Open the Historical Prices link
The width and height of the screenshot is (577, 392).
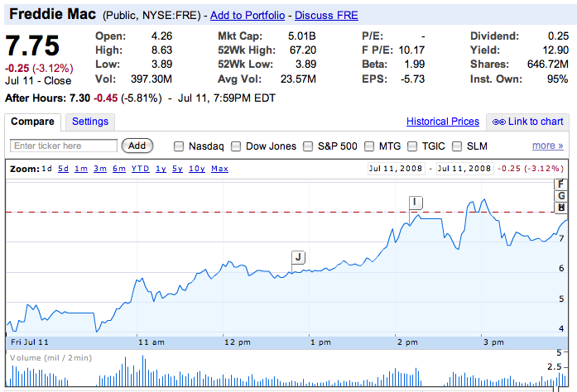[443, 122]
